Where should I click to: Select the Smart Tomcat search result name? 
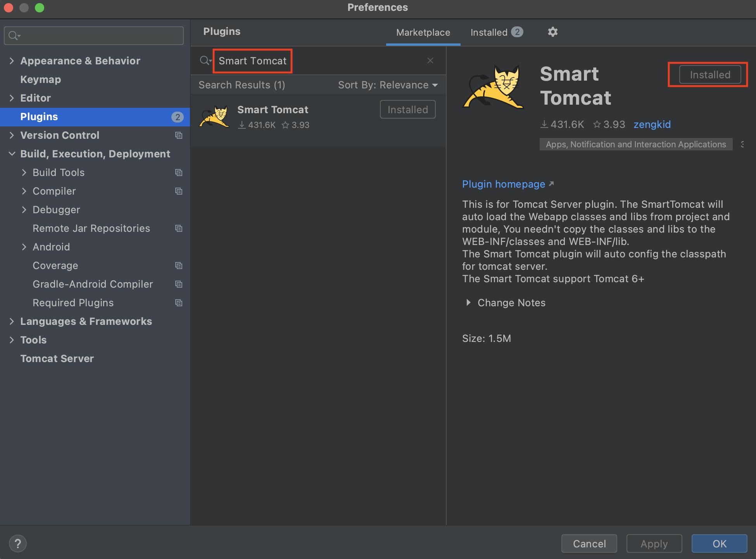(x=273, y=110)
